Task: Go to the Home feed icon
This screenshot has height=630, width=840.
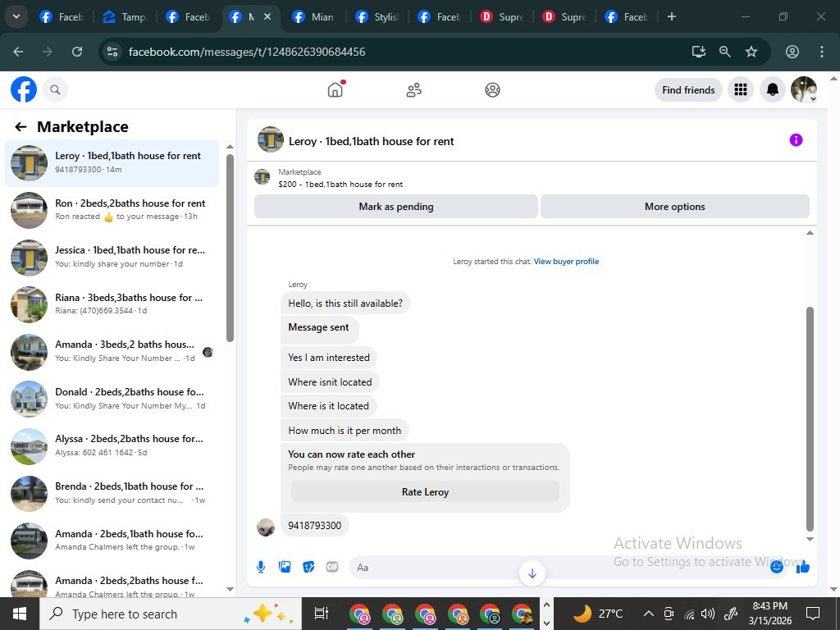Action: [x=336, y=89]
